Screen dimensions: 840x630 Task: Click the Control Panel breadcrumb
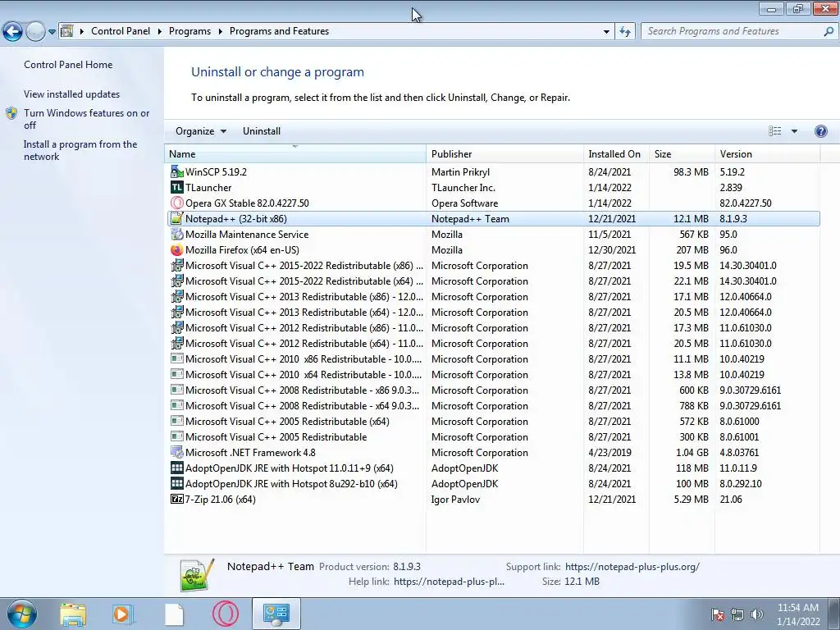coord(121,31)
